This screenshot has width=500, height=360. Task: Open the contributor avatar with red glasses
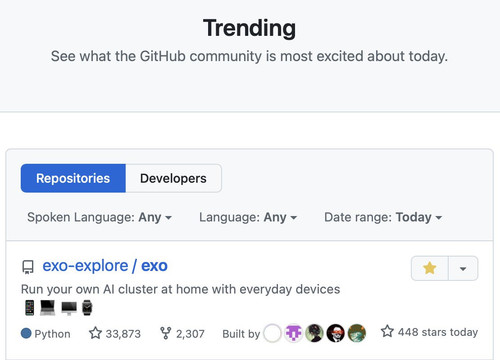(335, 333)
